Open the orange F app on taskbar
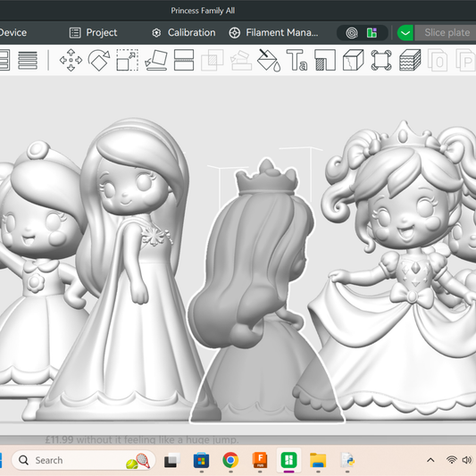Image resolution: width=476 pixels, height=476 pixels. (260, 460)
